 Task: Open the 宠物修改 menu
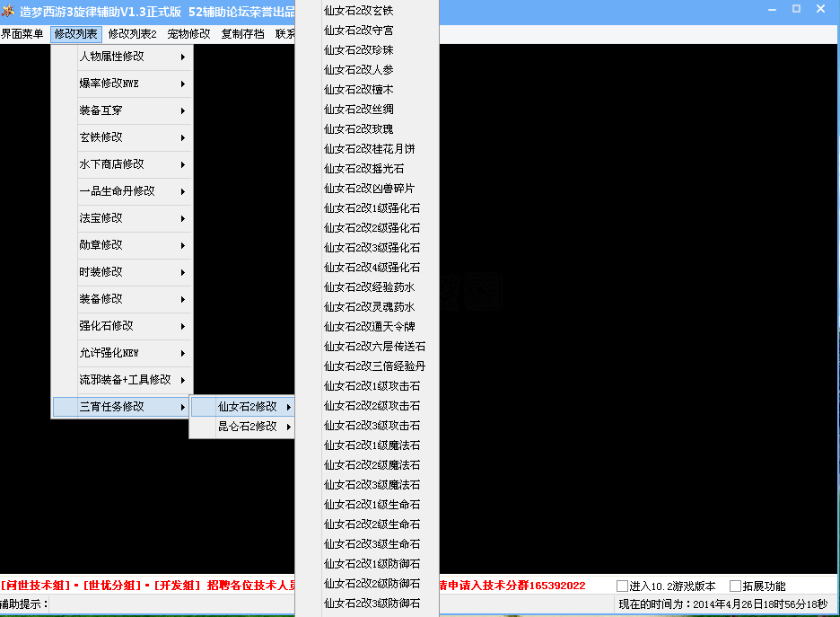coord(188,34)
